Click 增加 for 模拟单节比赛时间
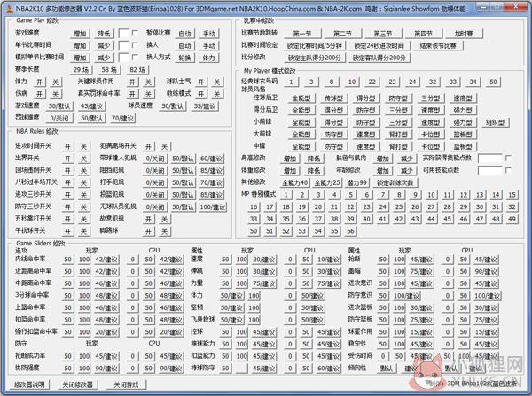532x396 pixels. (81, 58)
